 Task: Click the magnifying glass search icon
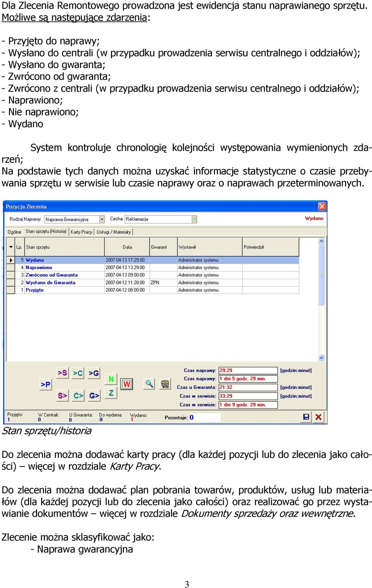click(x=149, y=384)
